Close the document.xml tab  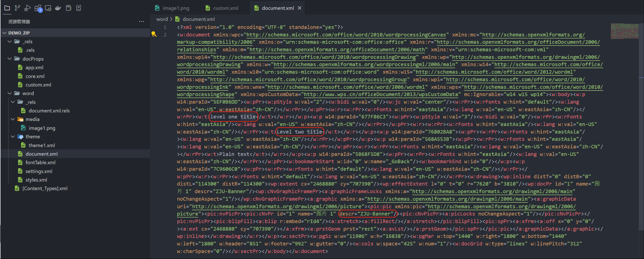pyautogui.click(x=300, y=8)
